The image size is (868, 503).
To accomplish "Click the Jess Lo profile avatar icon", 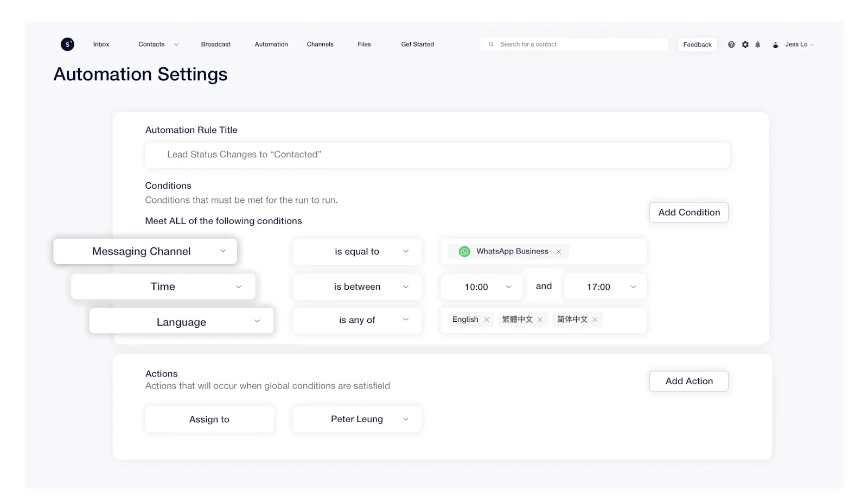I will pyautogui.click(x=775, y=44).
